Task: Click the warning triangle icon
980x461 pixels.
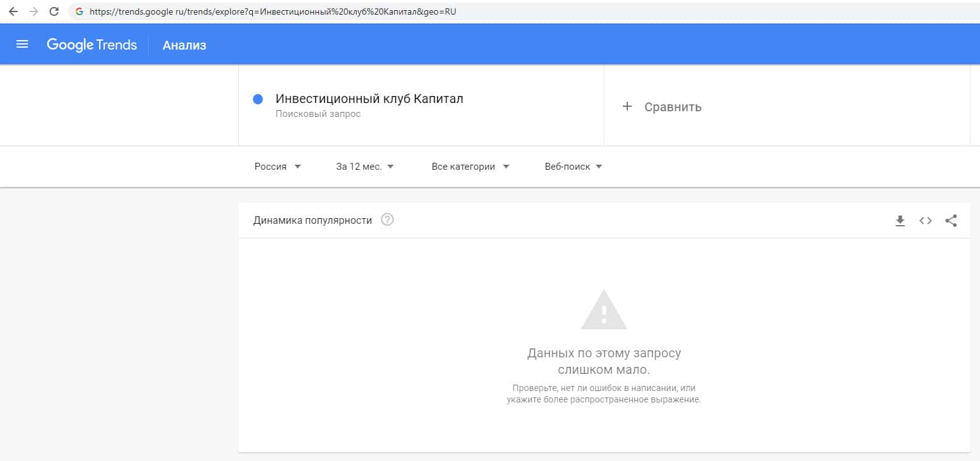Action: (x=604, y=310)
